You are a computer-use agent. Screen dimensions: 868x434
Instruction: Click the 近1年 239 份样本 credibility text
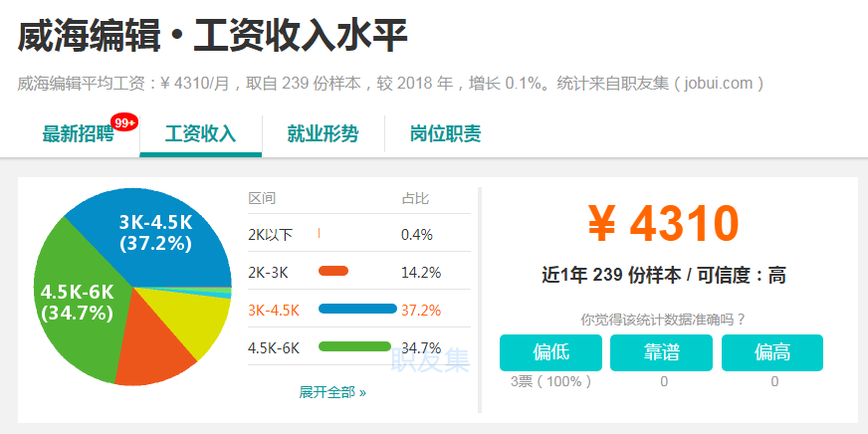pos(664,275)
